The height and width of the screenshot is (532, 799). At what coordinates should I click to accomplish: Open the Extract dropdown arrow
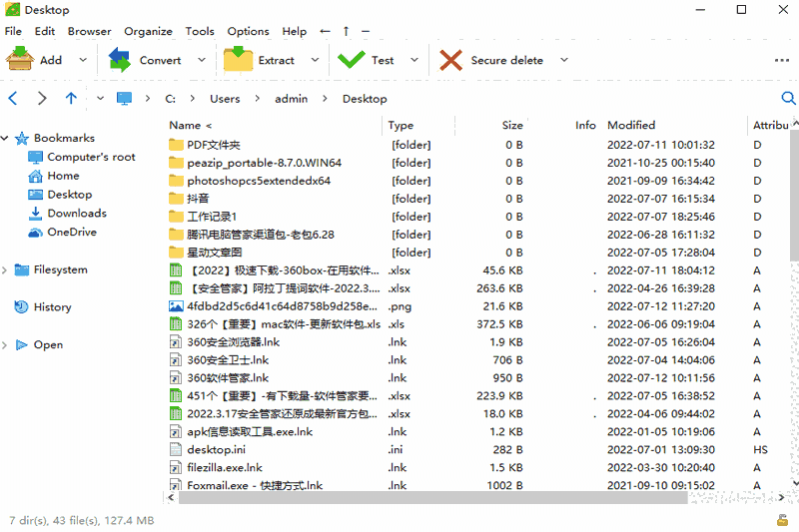pyautogui.click(x=315, y=60)
